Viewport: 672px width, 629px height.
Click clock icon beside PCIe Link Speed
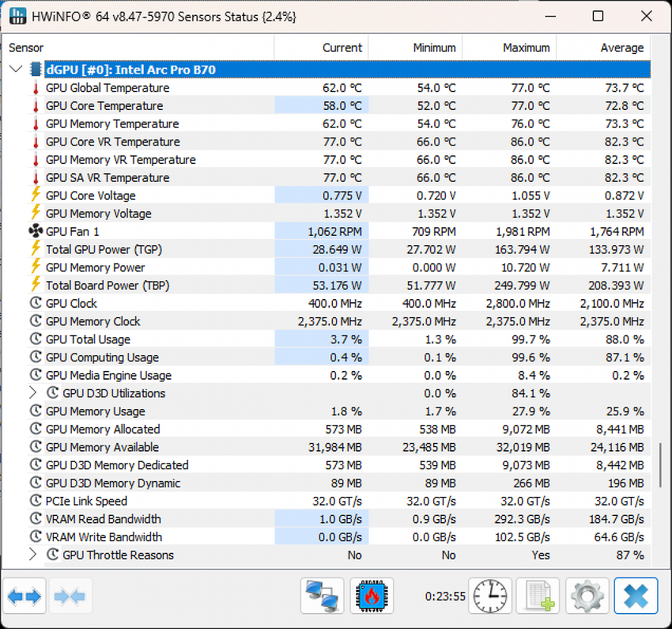point(36,501)
